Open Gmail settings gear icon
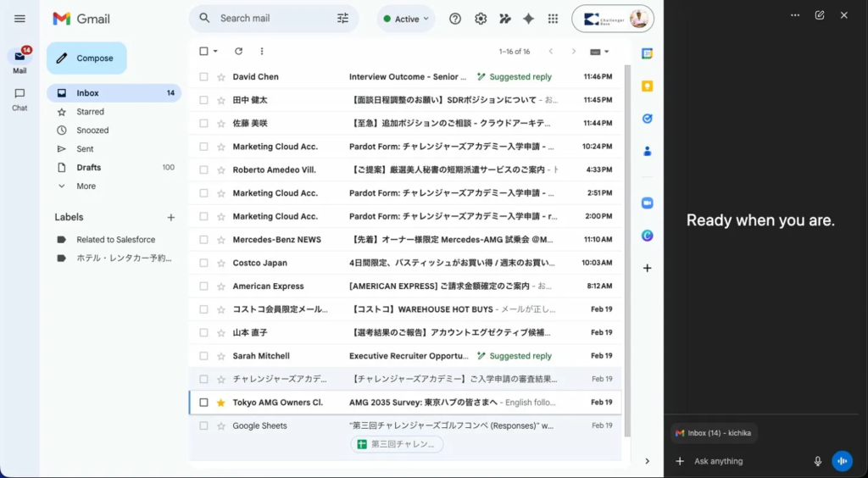 [481, 19]
